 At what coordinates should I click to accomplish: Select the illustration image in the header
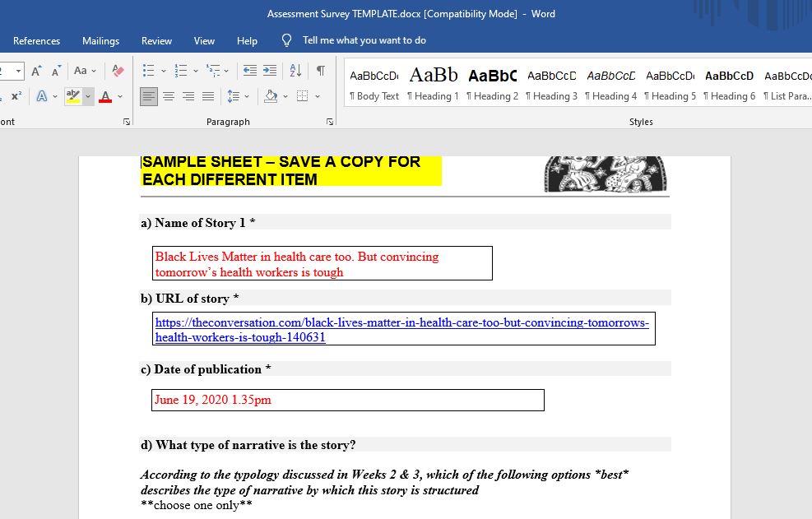click(x=606, y=174)
